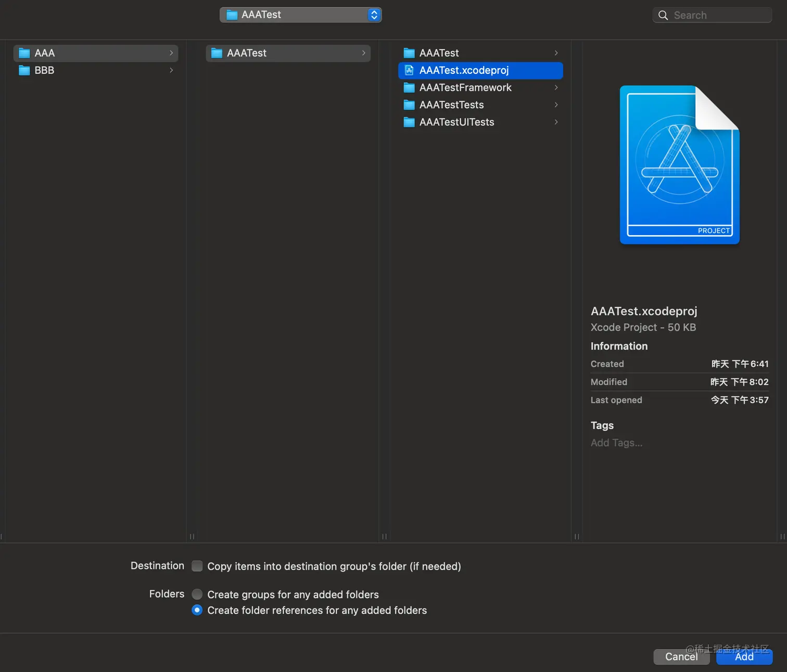The height and width of the screenshot is (672, 787).
Task: Expand the AAATestTests chevron
Action: (556, 105)
